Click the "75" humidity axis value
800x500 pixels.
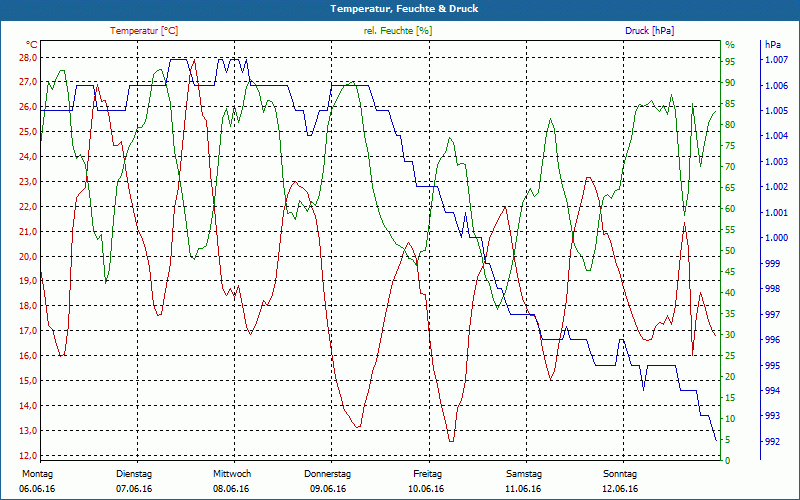(x=730, y=146)
